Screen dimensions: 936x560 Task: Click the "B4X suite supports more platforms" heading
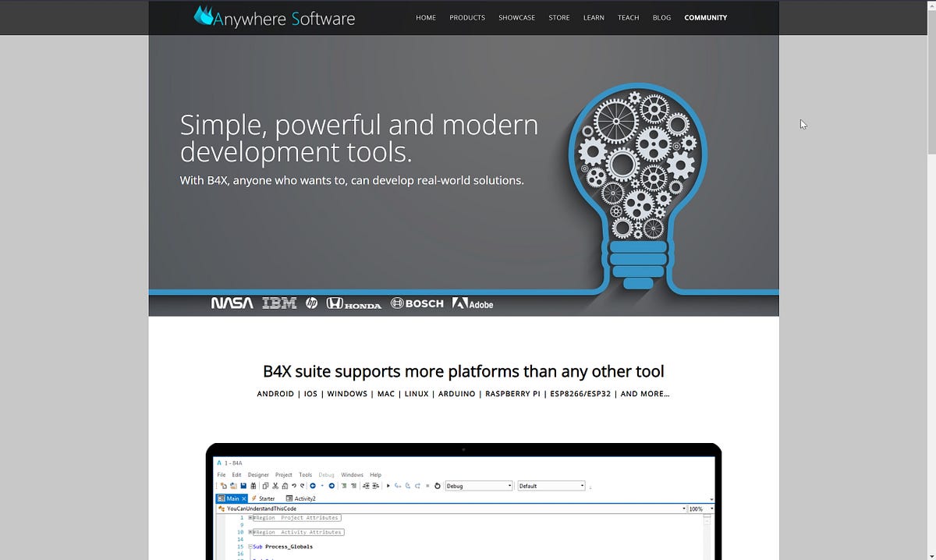(x=463, y=371)
